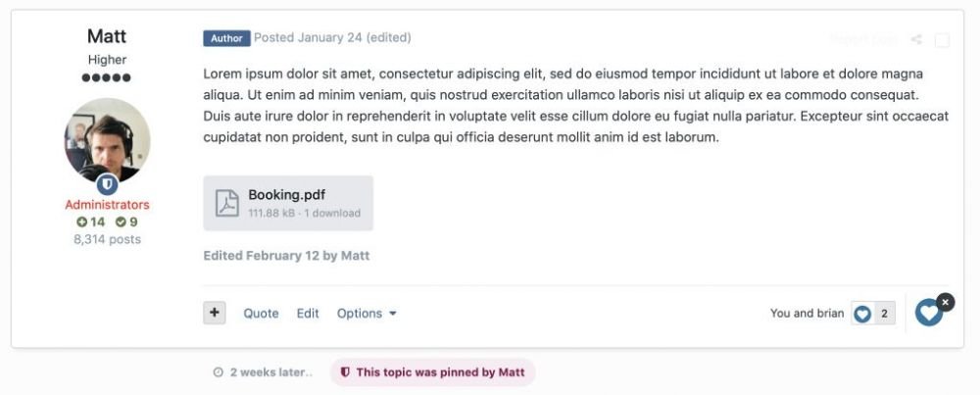Image resolution: width=980 pixels, height=395 pixels.
Task: Click the multiquote plus button
Action: point(215,313)
